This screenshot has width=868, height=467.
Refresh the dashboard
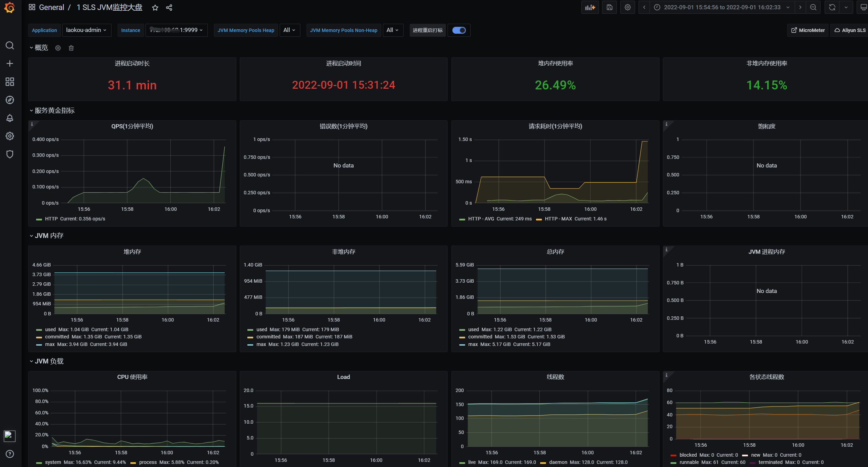pyautogui.click(x=832, y=7)
